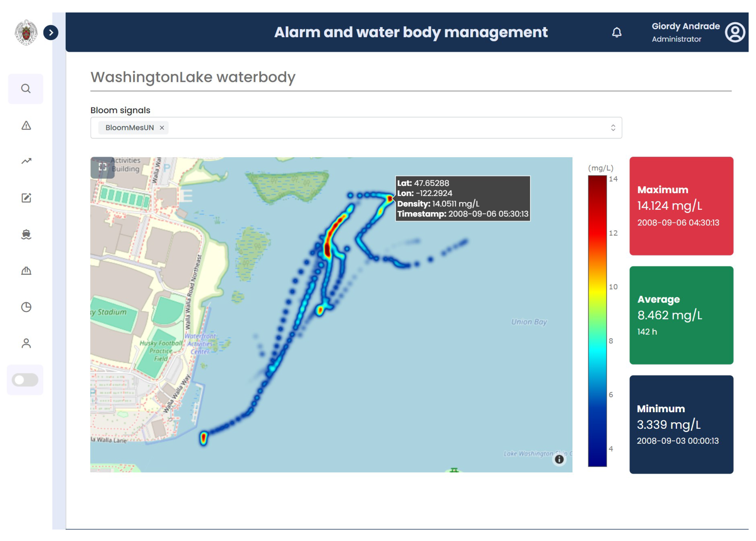The width and height of the screenshot is (756, 541).
Task: Open the Bloom signals dropdown arrows
Action: click(613, 127)
